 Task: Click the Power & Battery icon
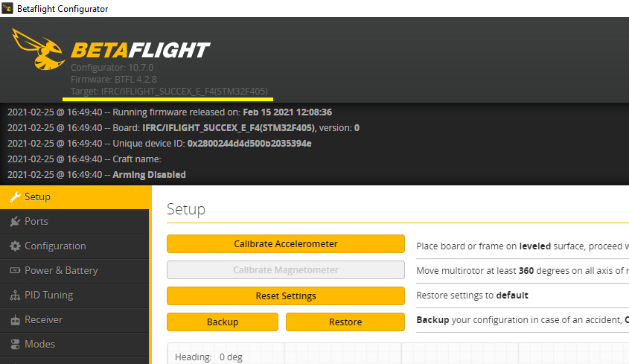coord(15,271)
